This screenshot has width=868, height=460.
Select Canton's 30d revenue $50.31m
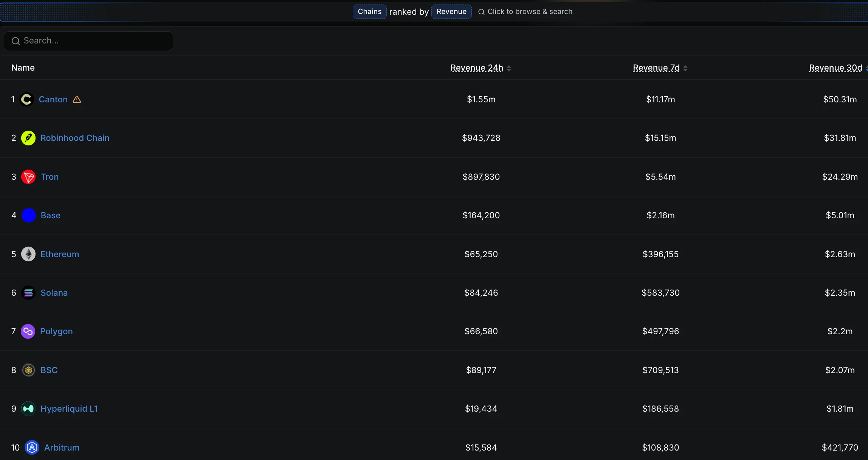tap(840, 99)
